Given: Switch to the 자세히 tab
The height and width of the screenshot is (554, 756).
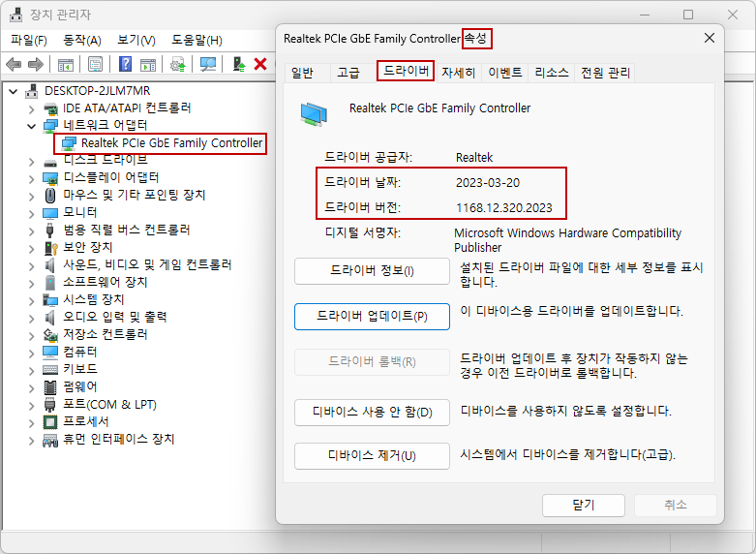Looking at the screenshot, I should [x=459, y=73].
